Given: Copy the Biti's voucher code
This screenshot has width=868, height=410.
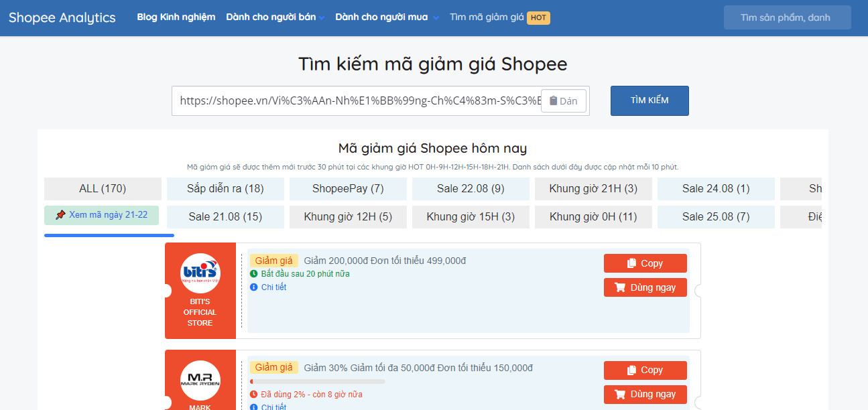Looking at the screenshot, I should (x=645, y=263).
